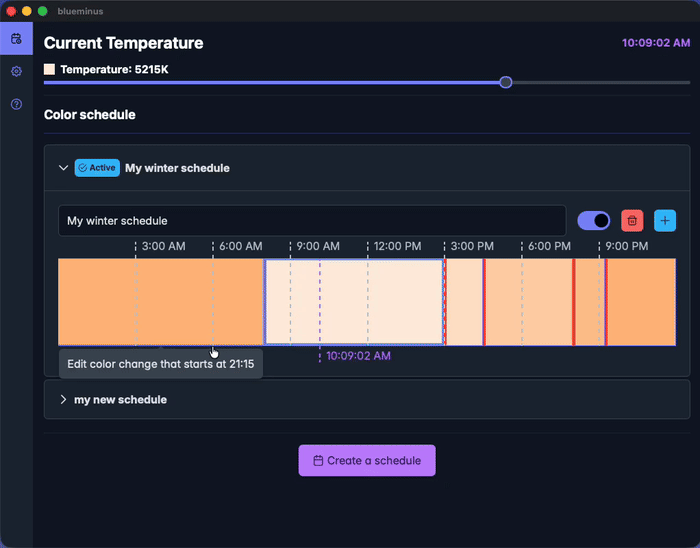Image resolution: width=700 pixels, height=548 pixels.
Task: Open the schedules view in sidebar
Action: [16, 39]
